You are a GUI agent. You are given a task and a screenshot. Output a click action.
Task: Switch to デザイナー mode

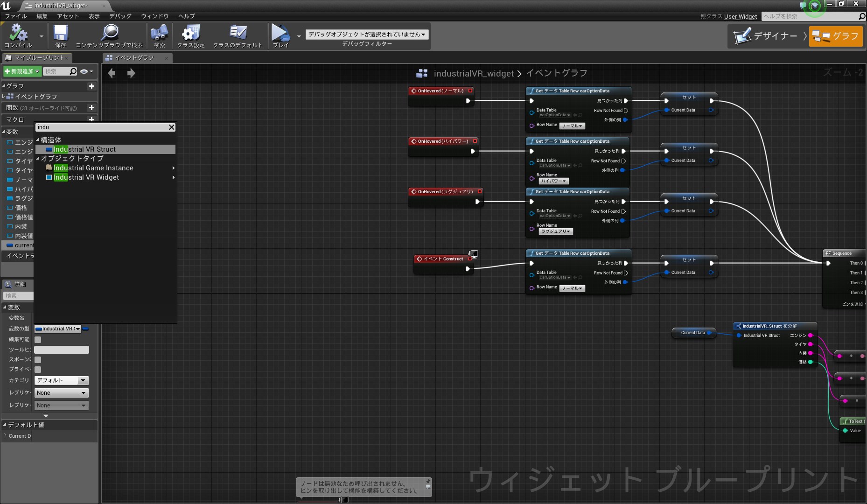pyautogui.click(x=765, y=36)
